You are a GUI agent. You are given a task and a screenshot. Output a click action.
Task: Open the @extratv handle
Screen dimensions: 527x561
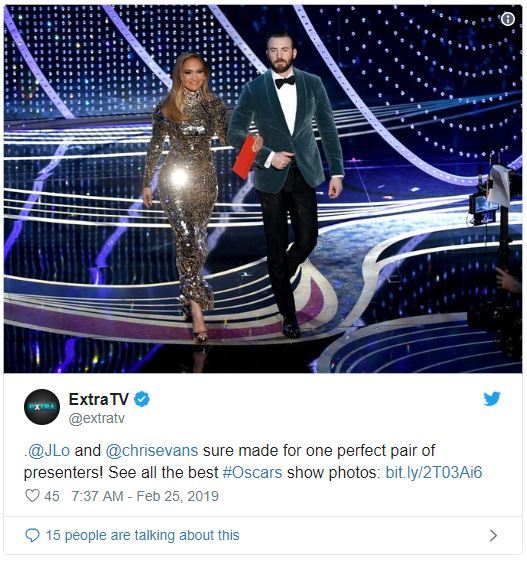[x=97, y=418]
